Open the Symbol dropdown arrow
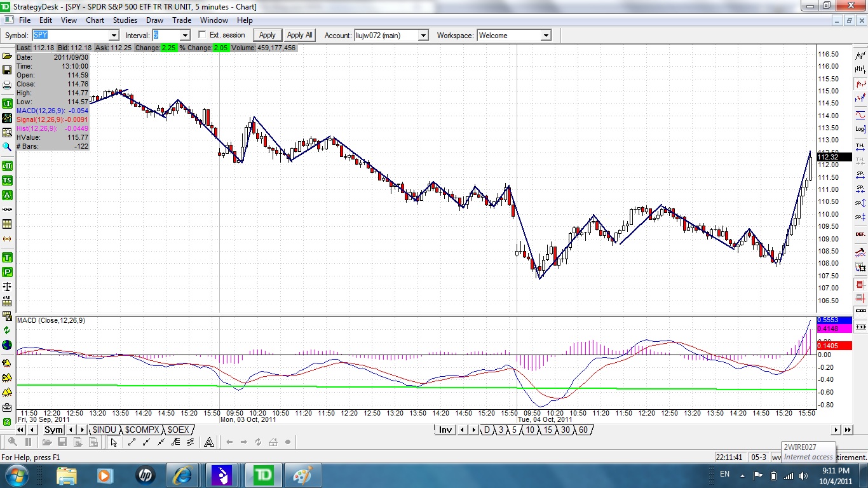This screenshot has width=868, height=488. 114,36
